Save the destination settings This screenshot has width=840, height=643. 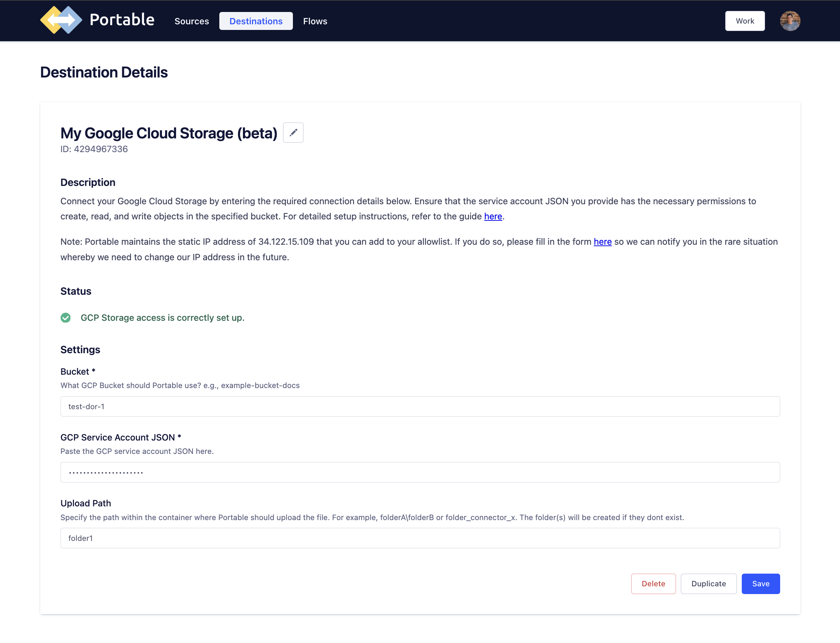click(x=760, y=583)
